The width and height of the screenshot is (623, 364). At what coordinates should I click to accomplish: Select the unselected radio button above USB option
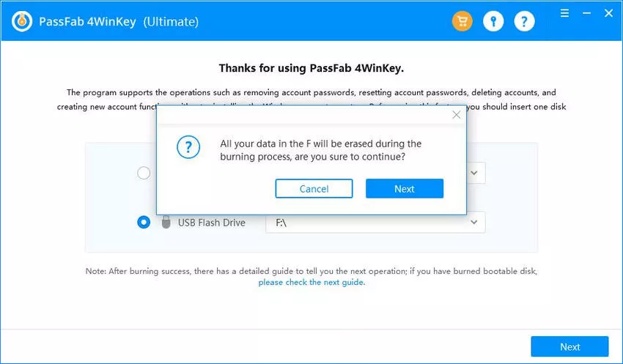[x=144, y=173]
